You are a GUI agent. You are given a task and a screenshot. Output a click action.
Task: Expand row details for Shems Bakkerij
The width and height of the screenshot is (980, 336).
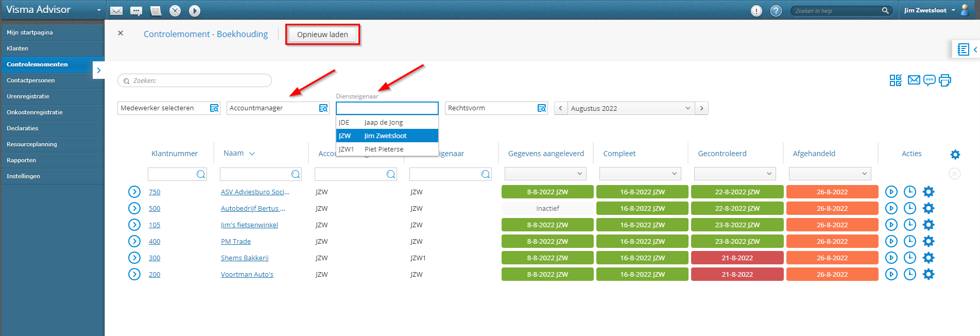(134, 258)
